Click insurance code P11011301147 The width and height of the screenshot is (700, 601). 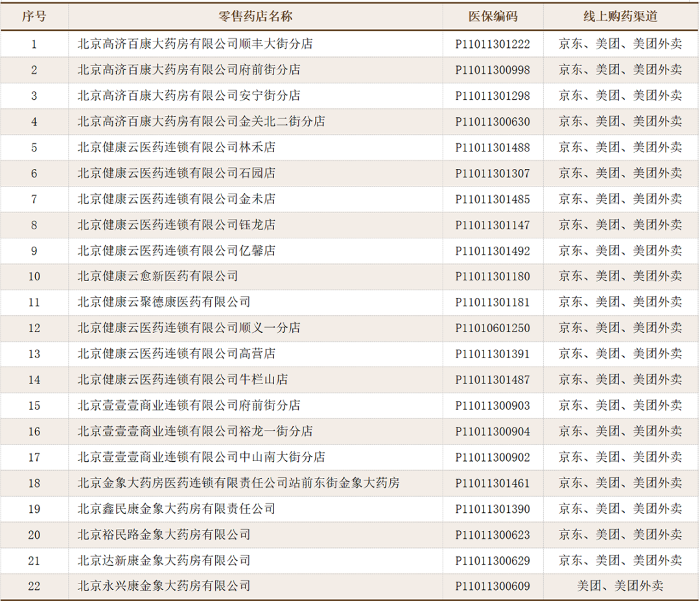pyautogui.click(x=493, y=225)
